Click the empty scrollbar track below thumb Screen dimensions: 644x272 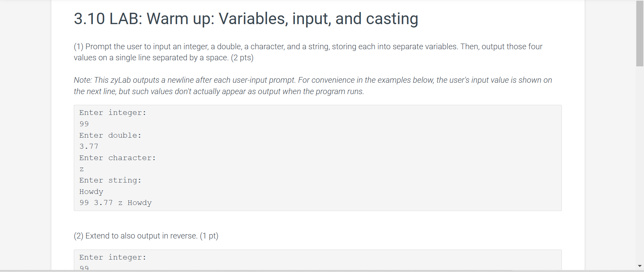pos(640,164)
